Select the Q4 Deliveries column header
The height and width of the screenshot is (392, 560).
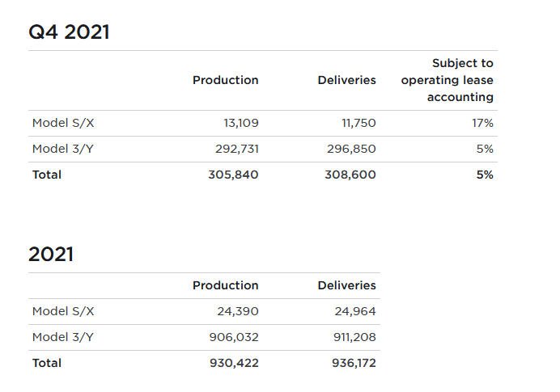(x=346, y=80)
